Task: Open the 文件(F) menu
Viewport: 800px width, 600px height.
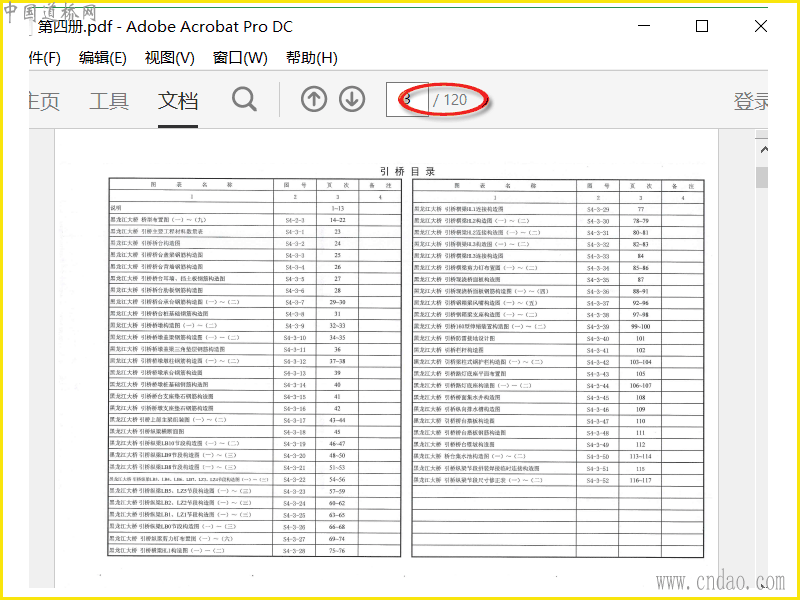Action: click(45, 58)
